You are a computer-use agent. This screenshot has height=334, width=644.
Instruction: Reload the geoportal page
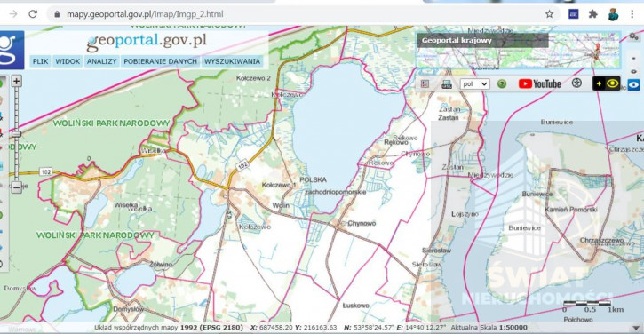coord(33,14)
